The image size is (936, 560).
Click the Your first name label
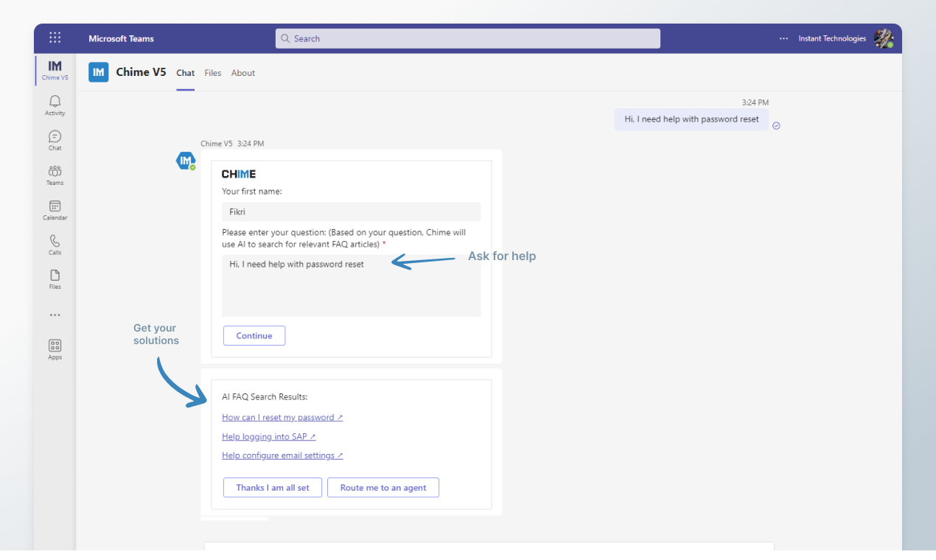tap(252, 192)
